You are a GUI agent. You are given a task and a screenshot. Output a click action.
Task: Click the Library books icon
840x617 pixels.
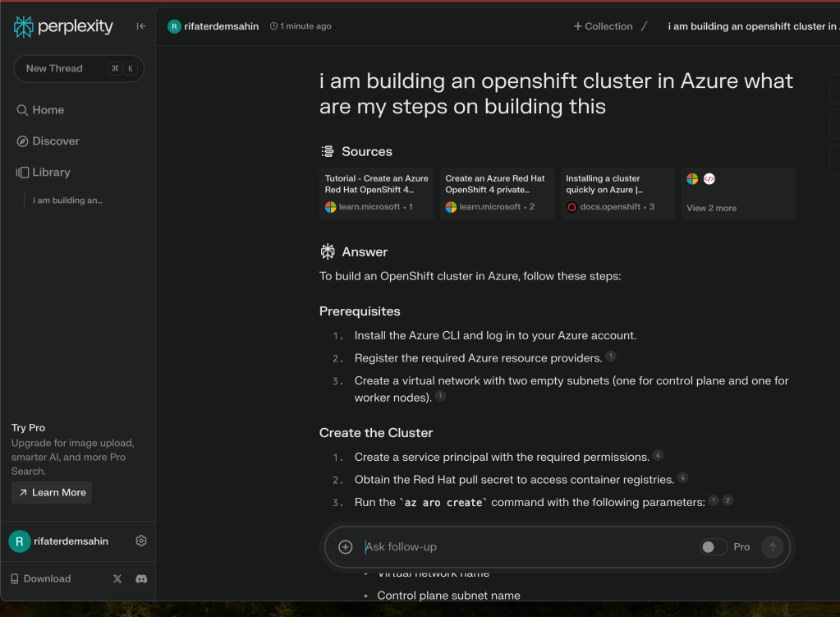click(x=22, y=172)
